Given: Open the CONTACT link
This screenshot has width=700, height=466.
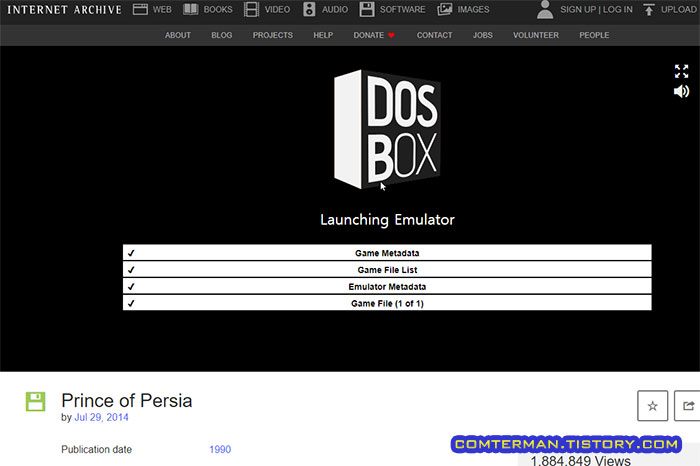Looking at the screenshot, I should tap(434, 35).
